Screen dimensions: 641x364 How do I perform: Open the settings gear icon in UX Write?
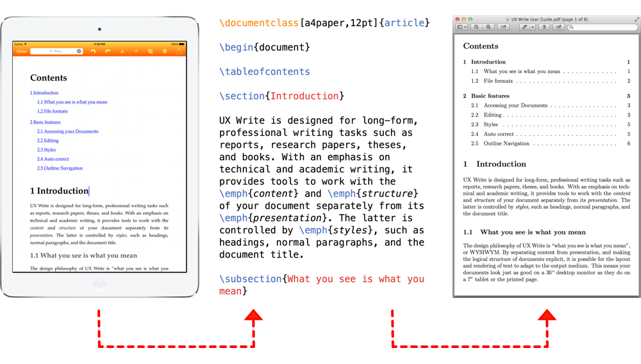point(165,51)
